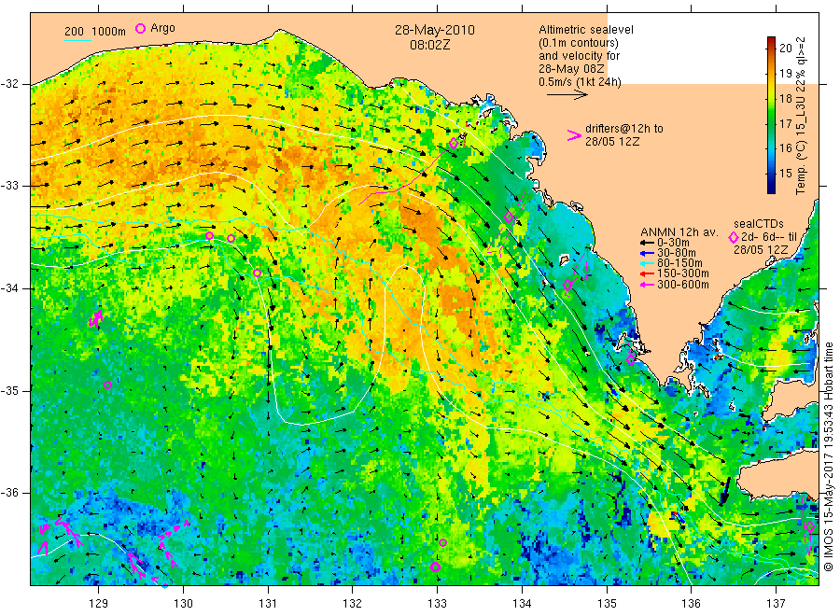840x616 pixels.
Task: Click the green 17°C band of the color bar
Action: click(771, 124)
